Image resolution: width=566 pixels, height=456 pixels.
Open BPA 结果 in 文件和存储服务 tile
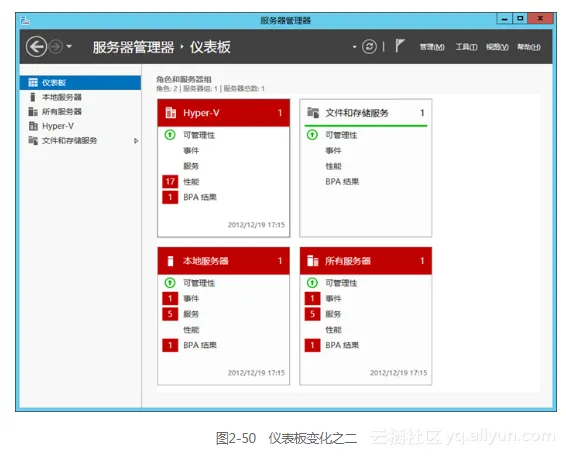(342, 182)
